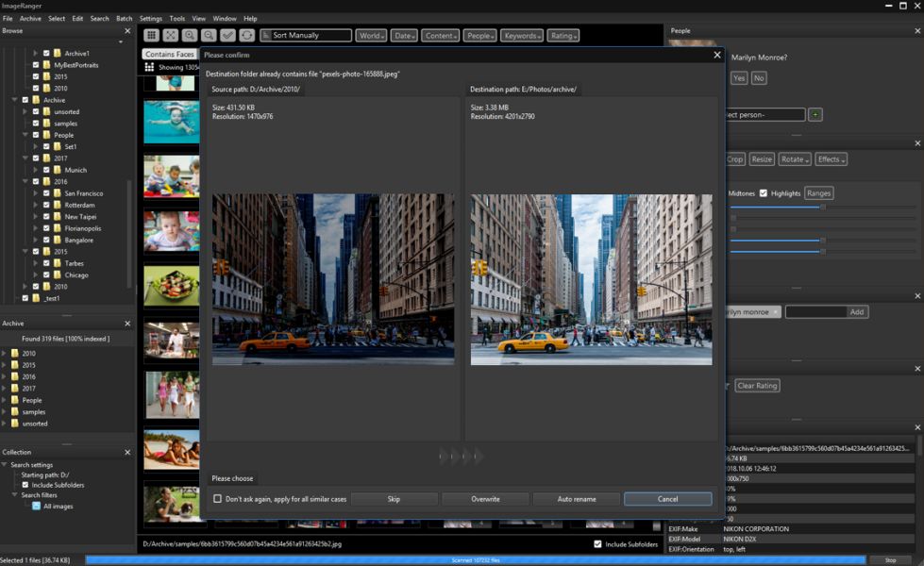Click the zoom in magnifier icon
This screenshot has height=566, width=924.
[190, 35]
